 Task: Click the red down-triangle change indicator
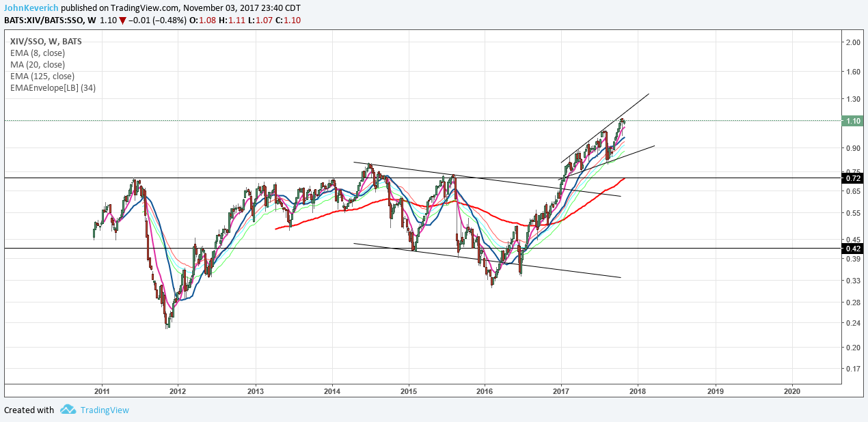coord(122,20)
